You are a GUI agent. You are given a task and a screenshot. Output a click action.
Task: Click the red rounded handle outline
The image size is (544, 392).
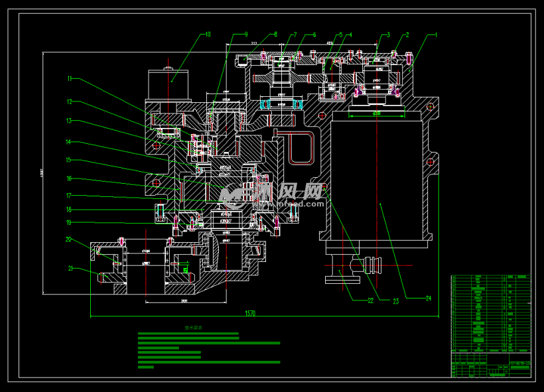[x=302, y=148]
